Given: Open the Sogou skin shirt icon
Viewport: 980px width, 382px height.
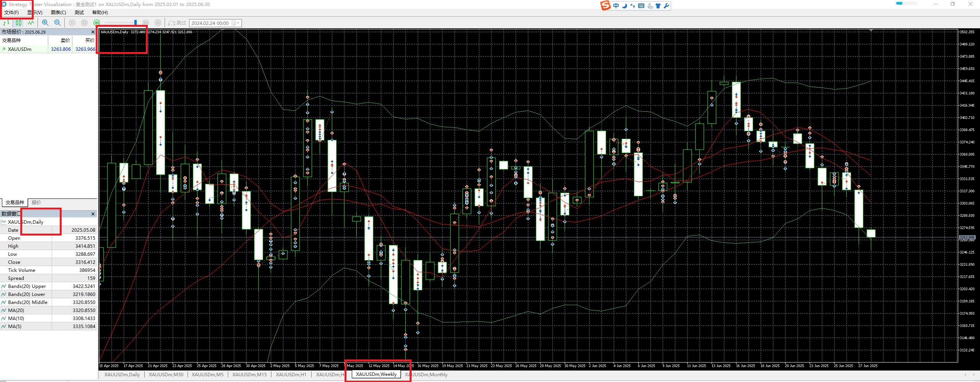Looking at the screenshot, I should tap(658, 6).
